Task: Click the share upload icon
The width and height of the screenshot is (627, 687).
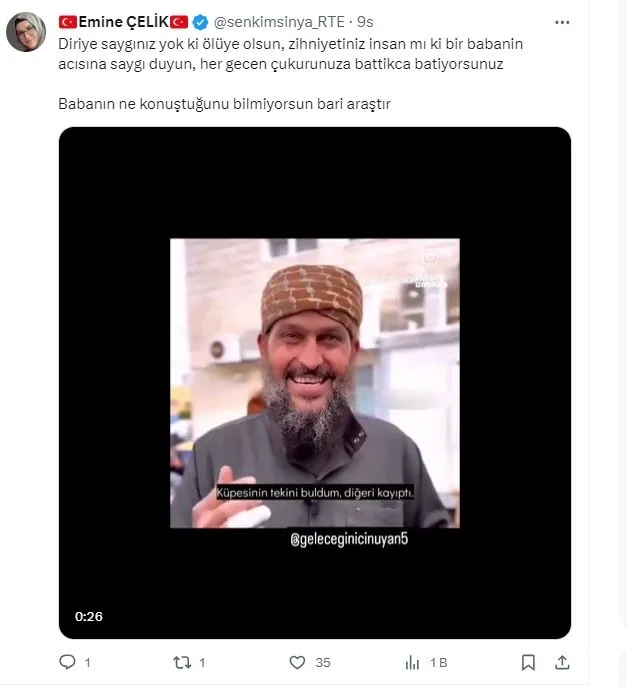Action: [562, 662]
